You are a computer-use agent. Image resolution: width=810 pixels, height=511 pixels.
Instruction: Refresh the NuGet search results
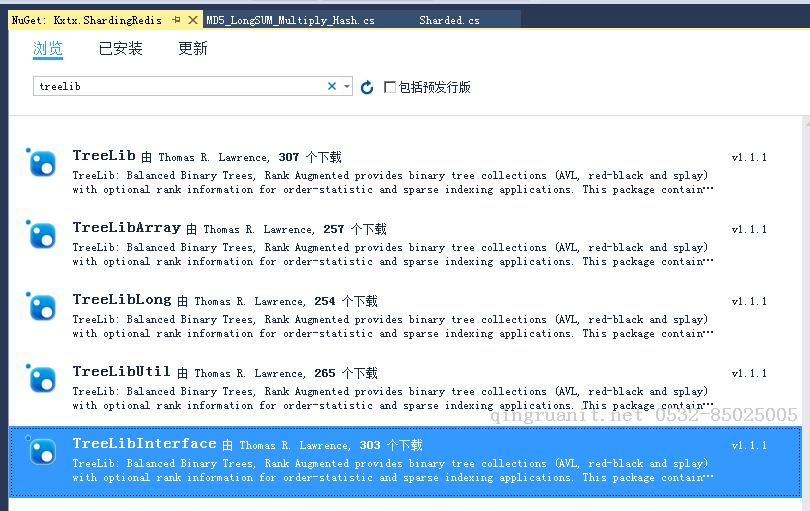tap(367, 88)
